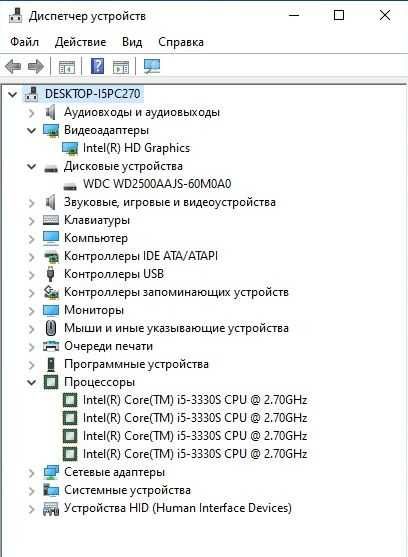The image size is (408, 557).
Task: Collapse the DESKTOP-I5PC270 root node
Action: click(x=13, y=94)
